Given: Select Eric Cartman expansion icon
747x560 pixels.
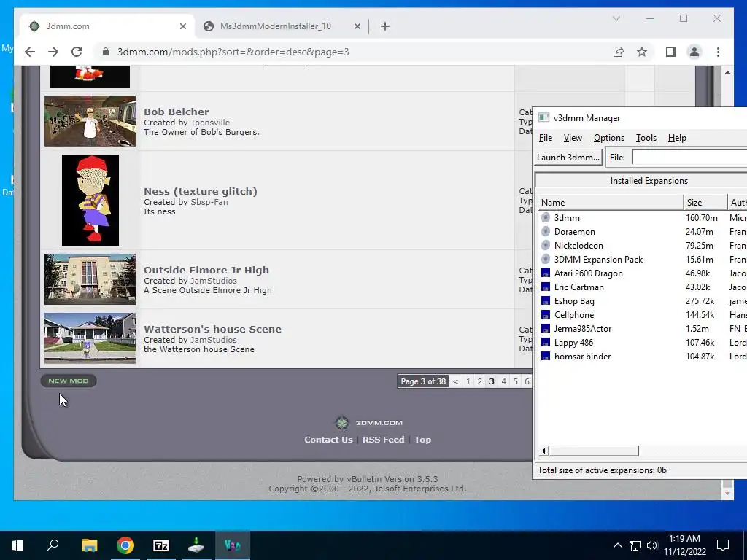Looking at the screenshot, I should pyautogui.click(x=546, y=287).
